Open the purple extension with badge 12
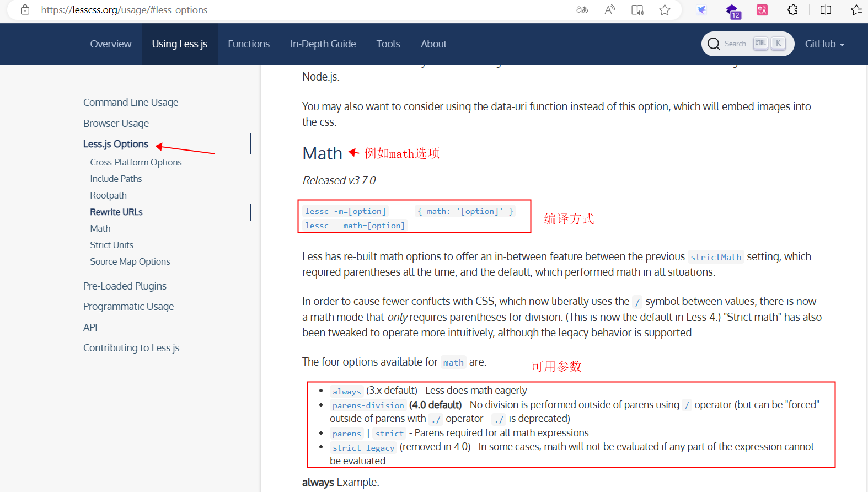 (x=732, y=10)
